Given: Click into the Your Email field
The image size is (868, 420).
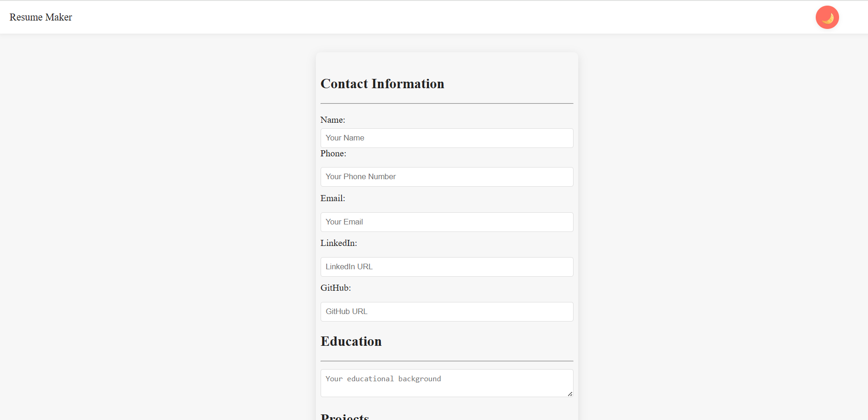Looking at the screenshot, I should (447, 222).
